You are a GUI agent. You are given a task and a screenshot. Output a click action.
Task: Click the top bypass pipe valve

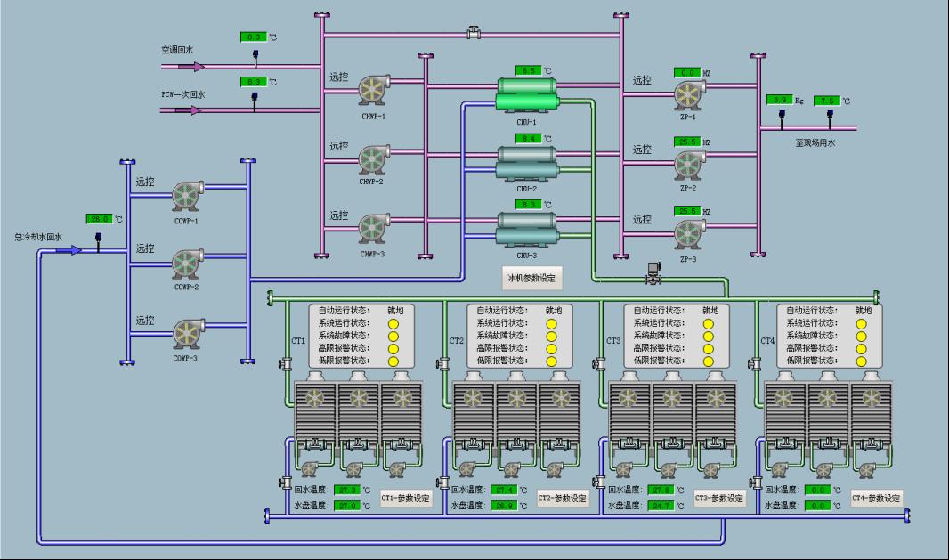click(474, 34)
